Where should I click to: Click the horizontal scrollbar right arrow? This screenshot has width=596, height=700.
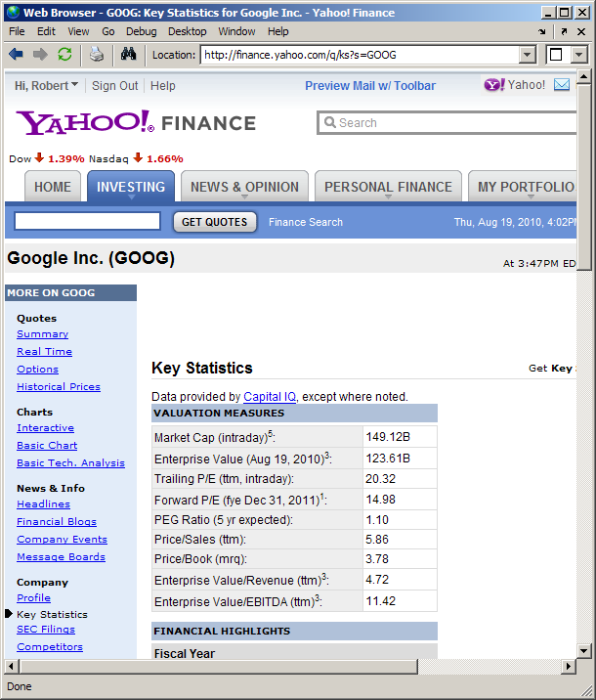coord(567,667)
